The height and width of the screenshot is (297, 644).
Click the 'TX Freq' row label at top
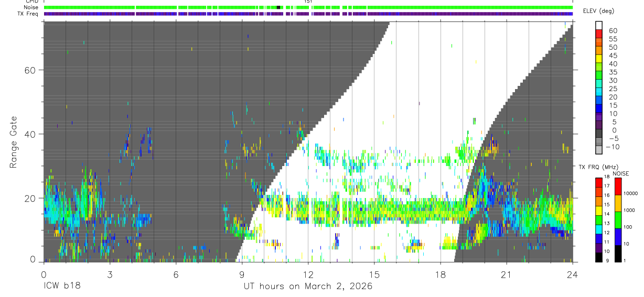coord(27,14)
